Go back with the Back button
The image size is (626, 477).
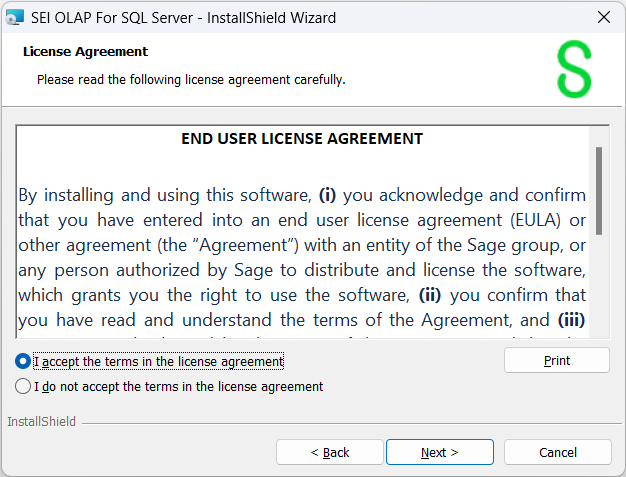[x=329, y=452]
